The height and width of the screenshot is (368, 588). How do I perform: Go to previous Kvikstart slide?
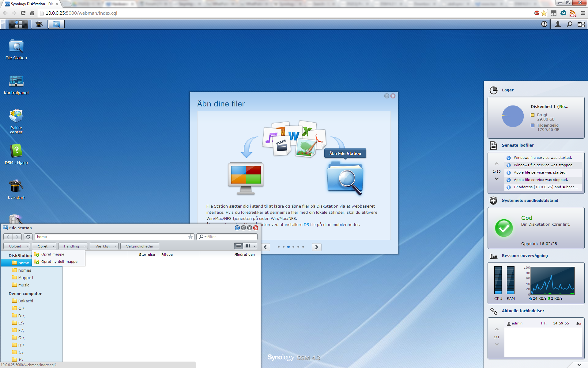point(265,247)
